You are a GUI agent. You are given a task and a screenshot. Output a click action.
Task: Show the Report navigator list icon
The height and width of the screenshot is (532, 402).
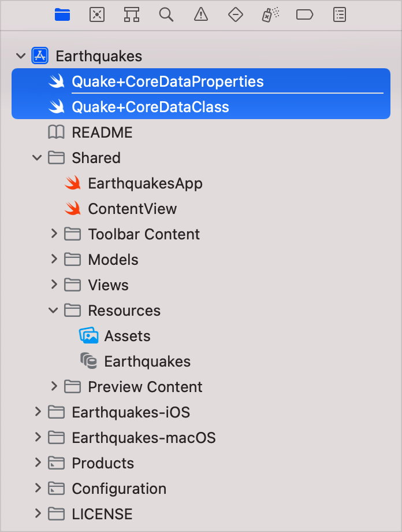point(339,15)
